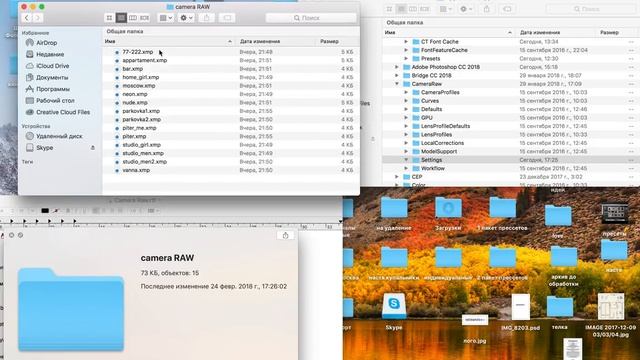Click the edit tags button in camera RAW toolbar
Image resolution: width=640 pixels, height=360 pixels.
(227, 18)
